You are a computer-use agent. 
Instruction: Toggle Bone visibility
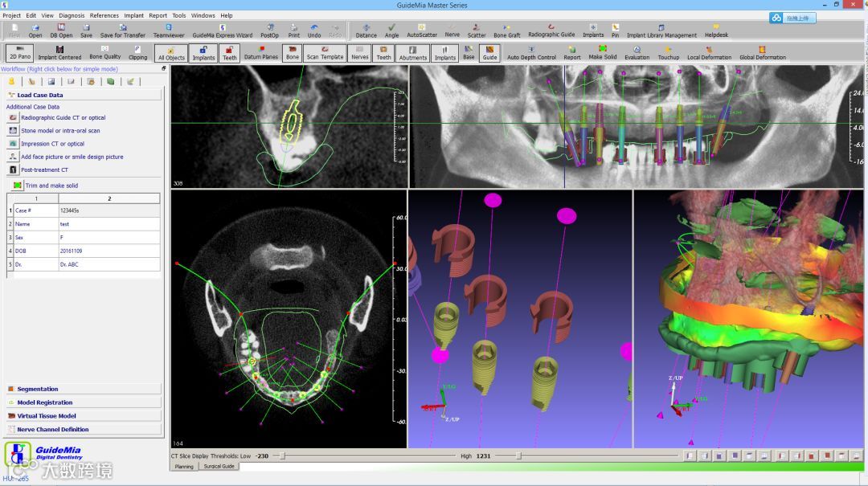pyautogui.click(x=293, y=53)
